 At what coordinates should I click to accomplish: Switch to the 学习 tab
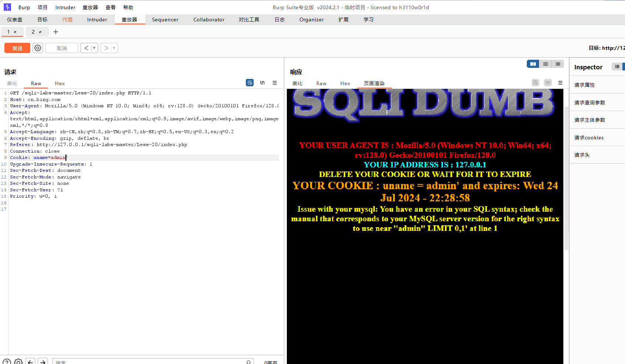click(x=368, y=20)
